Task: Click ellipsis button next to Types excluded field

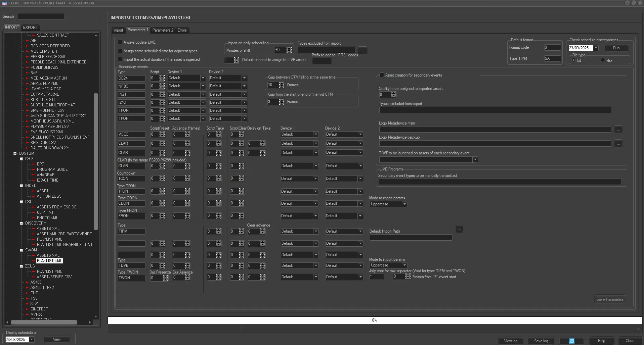Action: point(362,50)
